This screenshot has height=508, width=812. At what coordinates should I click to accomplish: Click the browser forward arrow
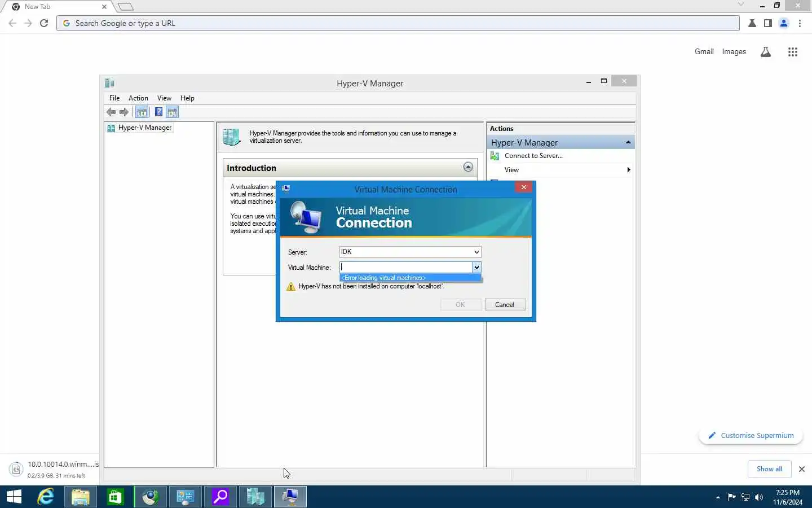pos(28,23)
